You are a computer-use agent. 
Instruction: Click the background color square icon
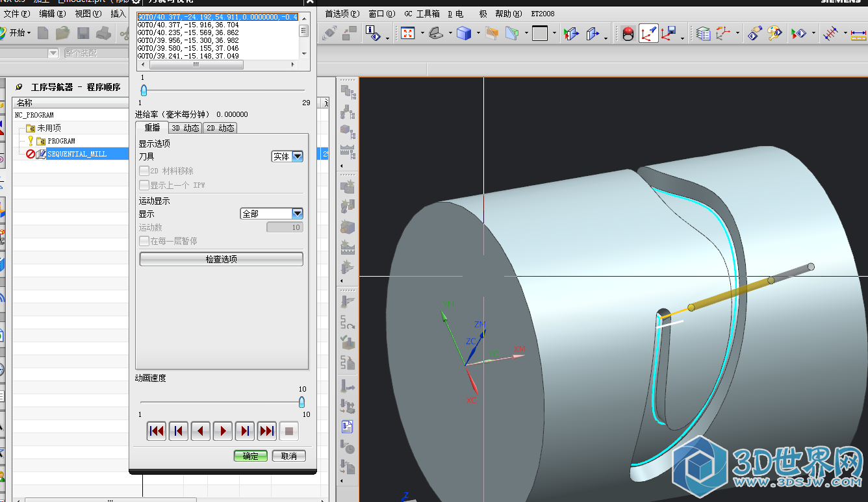pos(540,33)
